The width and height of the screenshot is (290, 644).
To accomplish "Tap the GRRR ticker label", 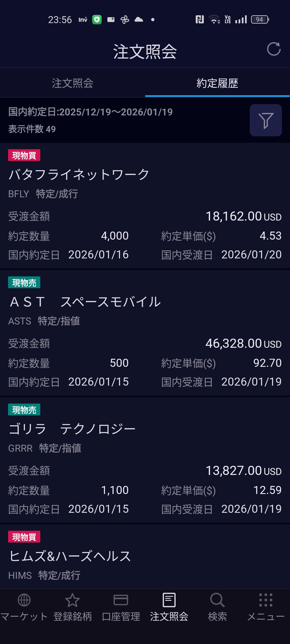I will [x=20, y=448].
